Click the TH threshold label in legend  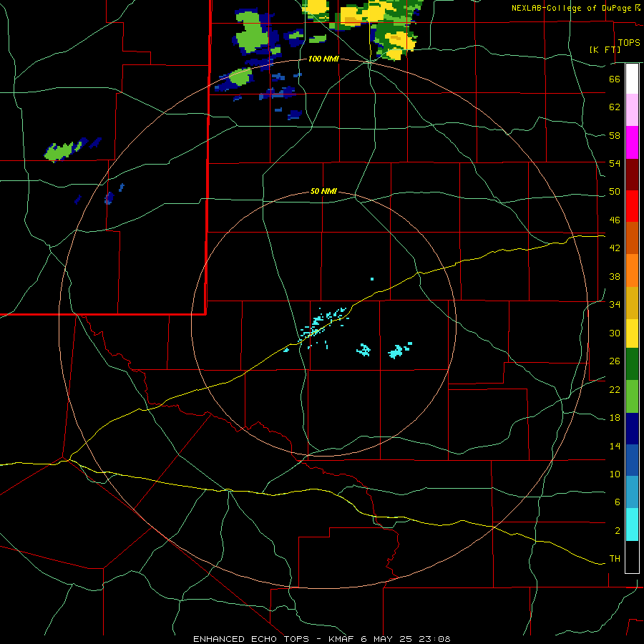pyautogui.click(x=615, y=559)
